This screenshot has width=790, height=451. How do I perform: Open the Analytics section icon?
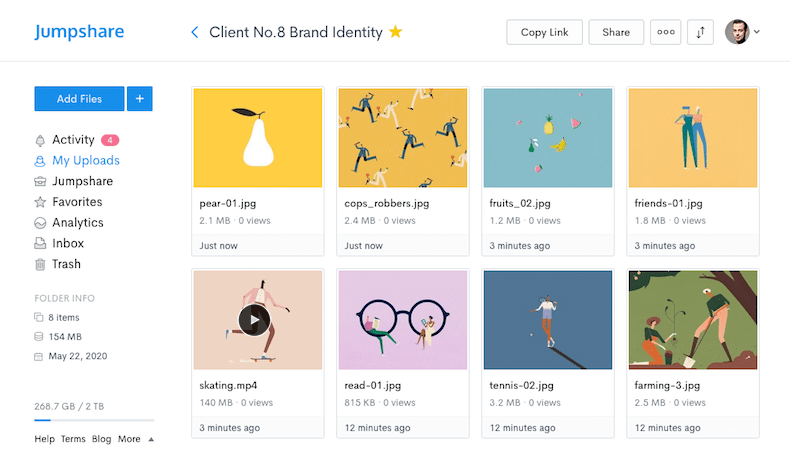point(40,223)
